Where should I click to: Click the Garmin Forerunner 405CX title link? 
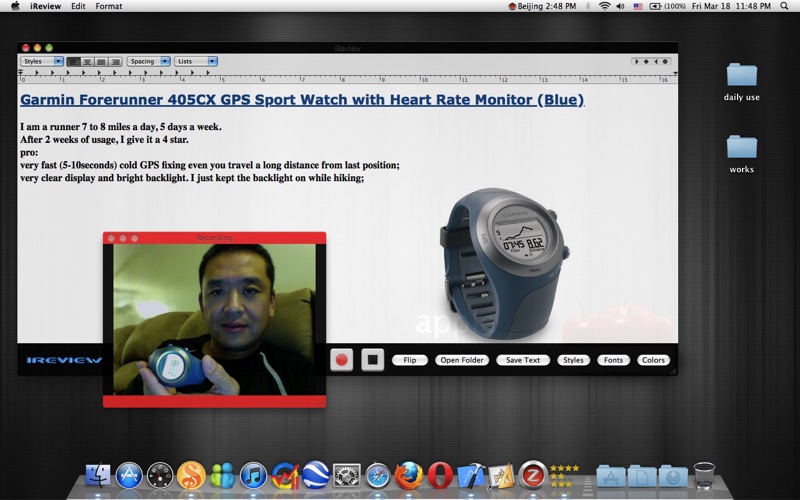[302, 99]
